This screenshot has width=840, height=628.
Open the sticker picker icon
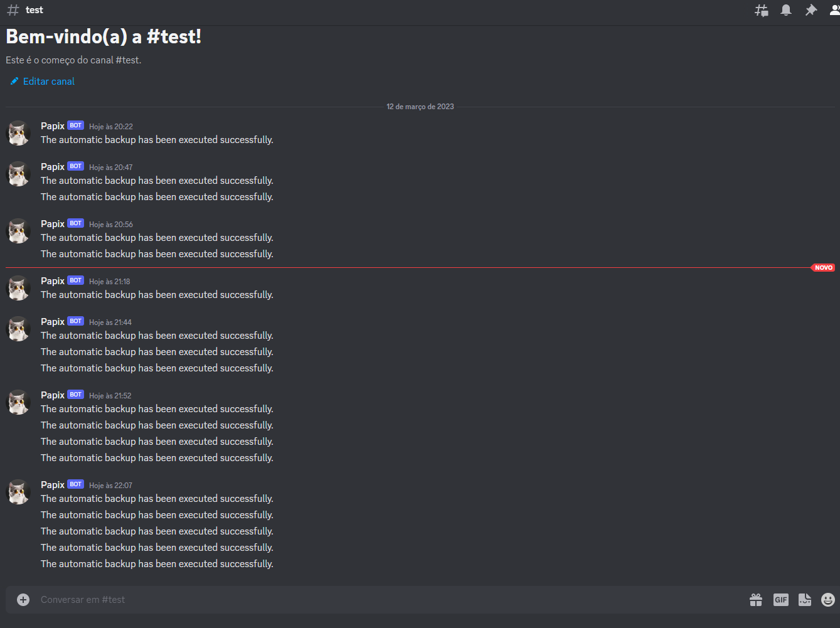805,600
